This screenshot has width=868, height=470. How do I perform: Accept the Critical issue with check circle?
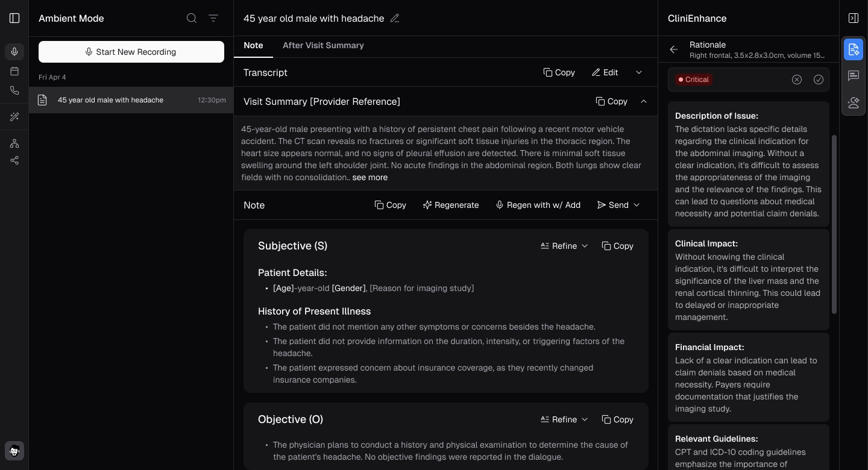(x=819, y=80)
